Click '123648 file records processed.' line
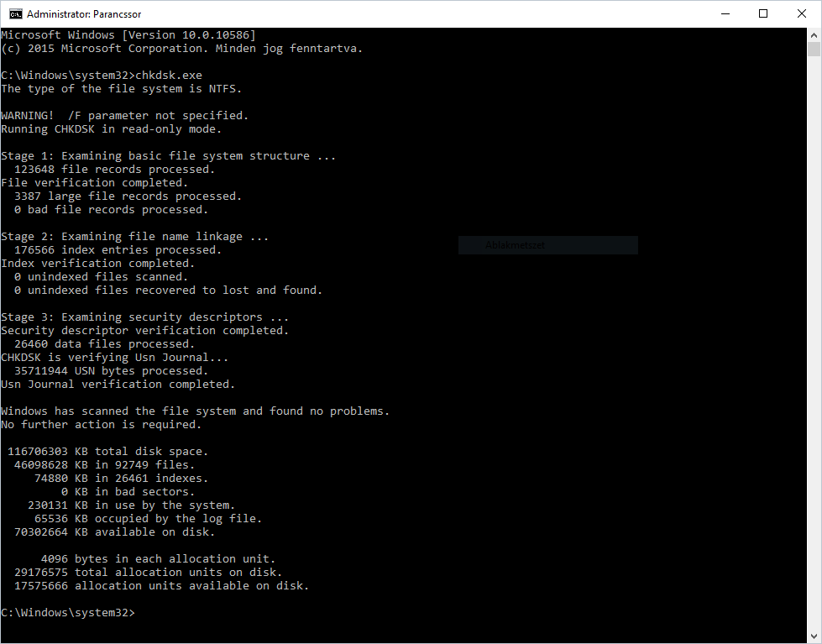 point(114,170)
